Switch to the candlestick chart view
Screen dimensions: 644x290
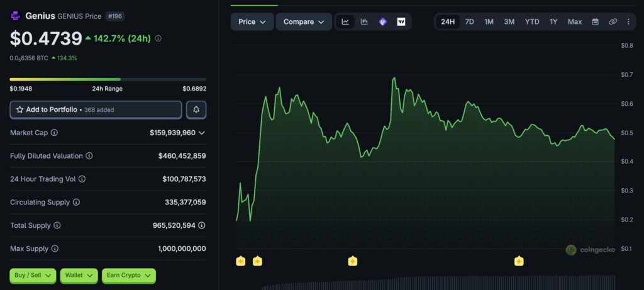pos(364,21)
